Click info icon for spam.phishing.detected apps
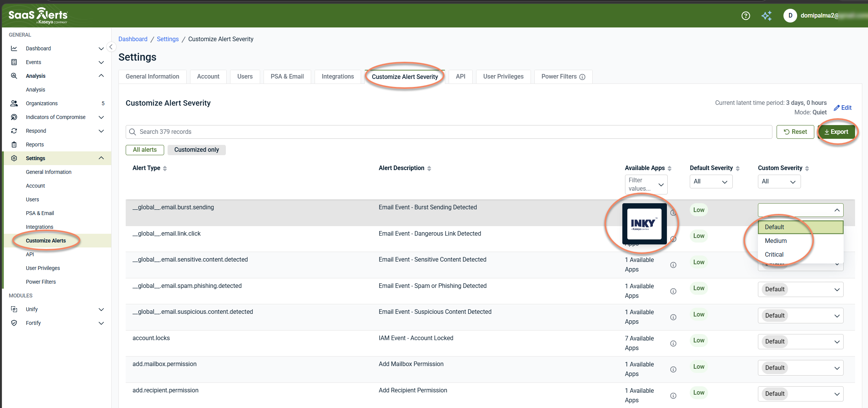This screenshot has height=408, width=868. pos(673,291)
